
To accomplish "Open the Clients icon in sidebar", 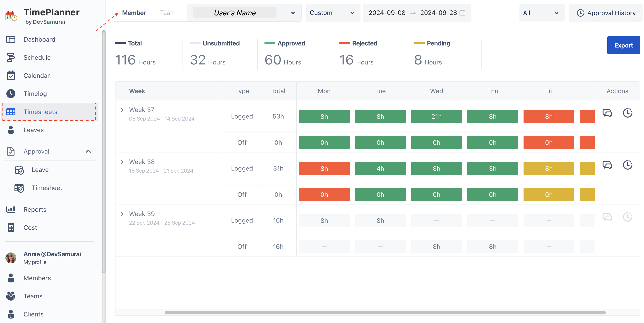I will coord(11,314).
